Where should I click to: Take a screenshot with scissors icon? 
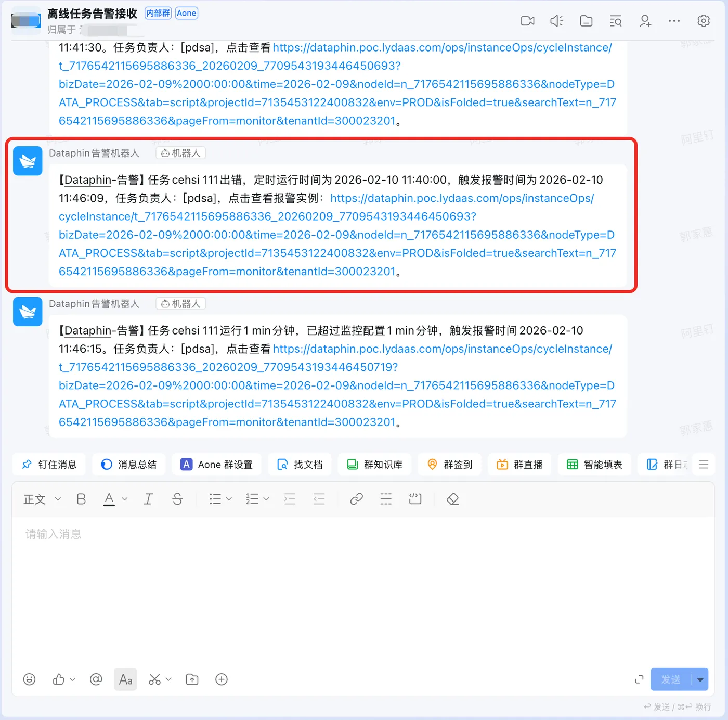coord(154,679)
